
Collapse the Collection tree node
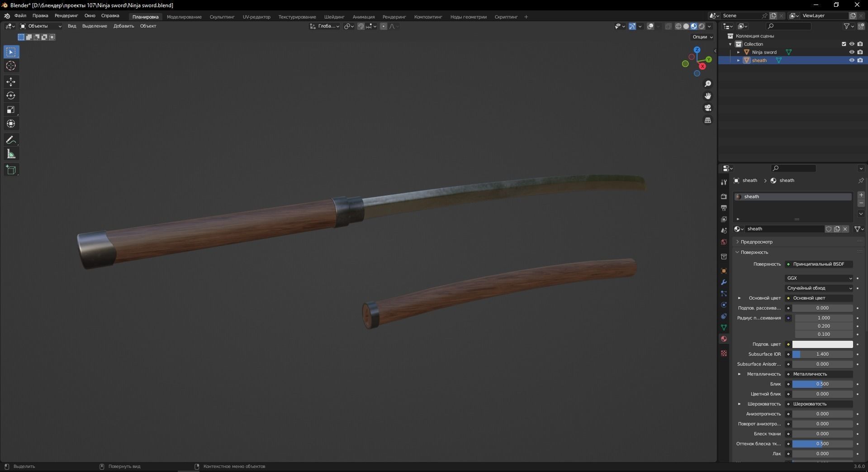tap(730, 44)
